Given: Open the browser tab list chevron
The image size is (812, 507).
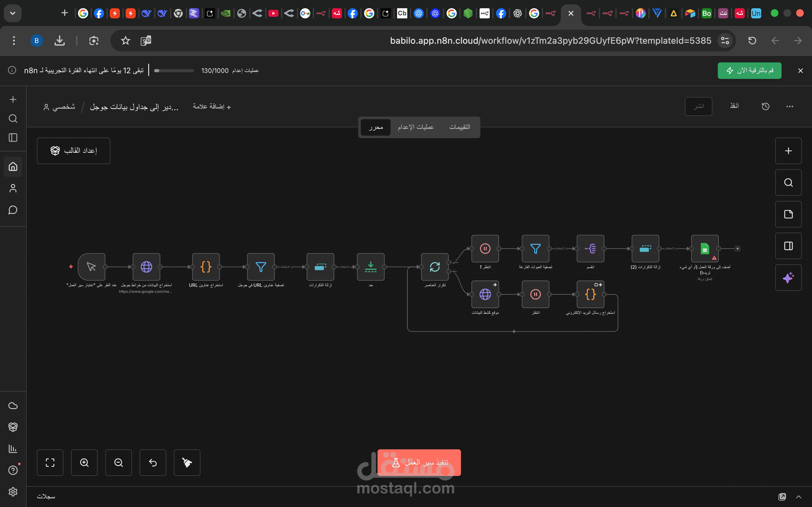Looking at the screenshot, I should tap(12, 13).
